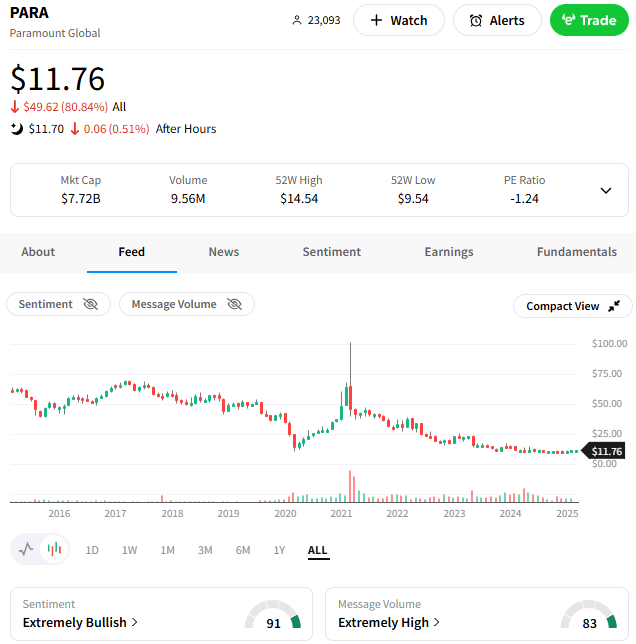Click the red $49.62 (80.84%) change text

pyautogui.click(x=65, y=107)
